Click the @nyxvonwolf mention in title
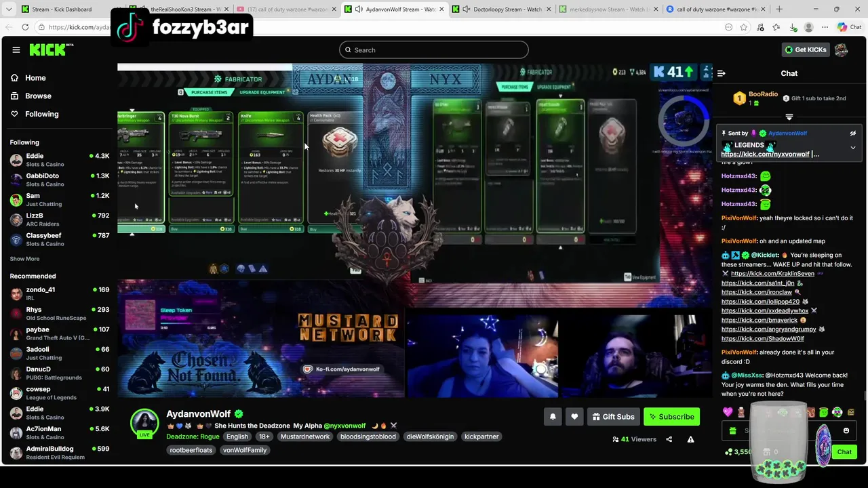The width and height of the screenshot is (868, 488). pos(344,426)
